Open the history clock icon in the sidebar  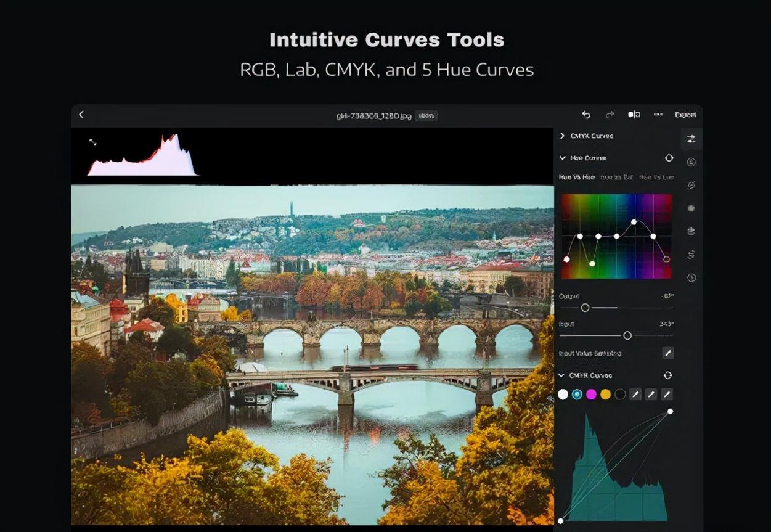[691, 278]
